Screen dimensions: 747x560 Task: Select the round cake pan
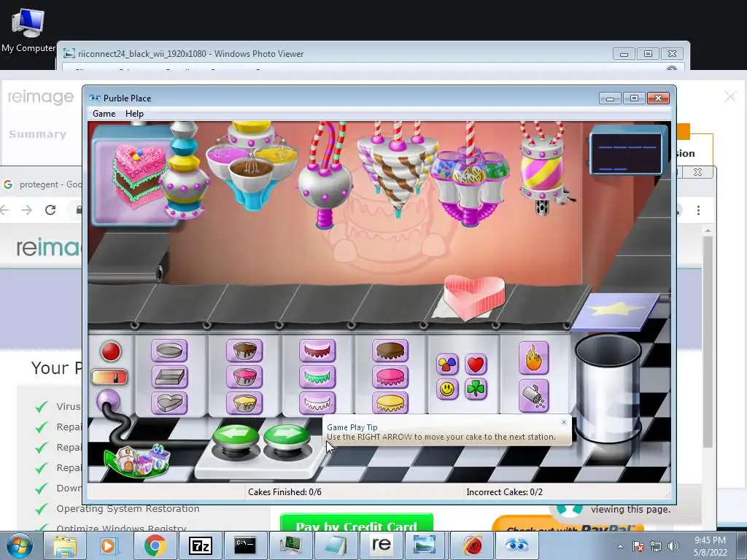click(169, 351)
